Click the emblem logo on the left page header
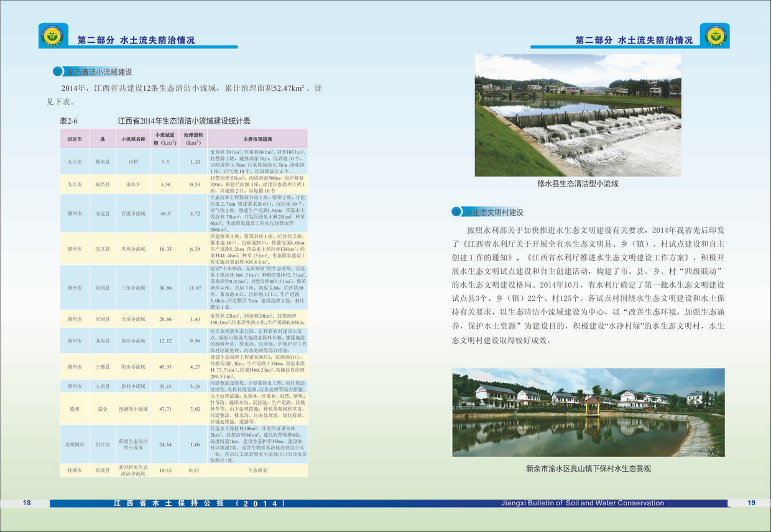Viewport: 771px width, 532px height. (x=52, y=35)
